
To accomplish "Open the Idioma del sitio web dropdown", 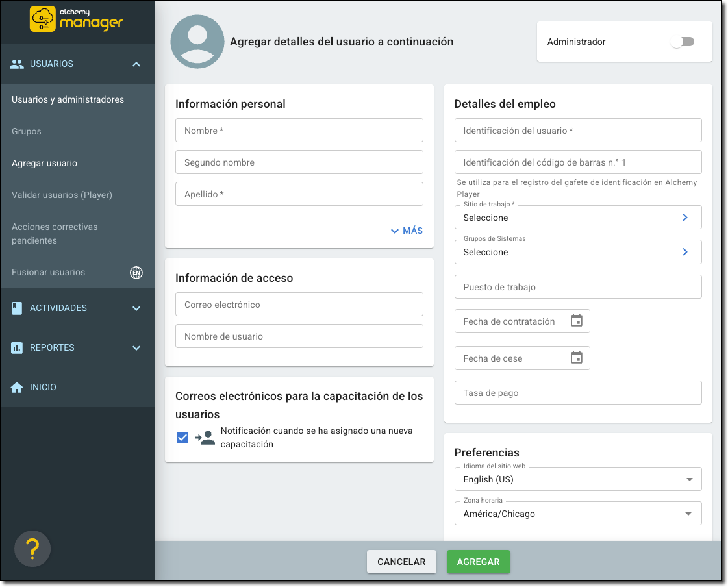I will coord(578,479).
